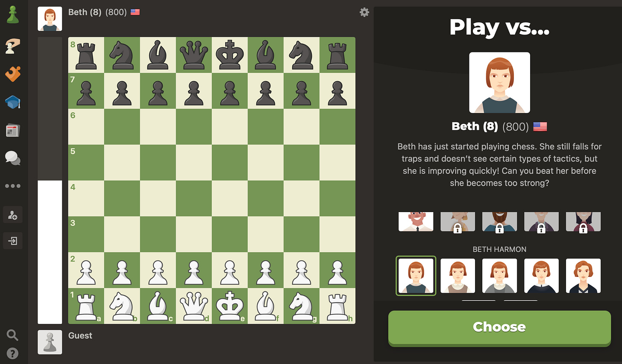This screenshot has height=364, width=622.
Task: Open the Play hand-with-pawn sidebar icon
Action: tap(13, 45)
